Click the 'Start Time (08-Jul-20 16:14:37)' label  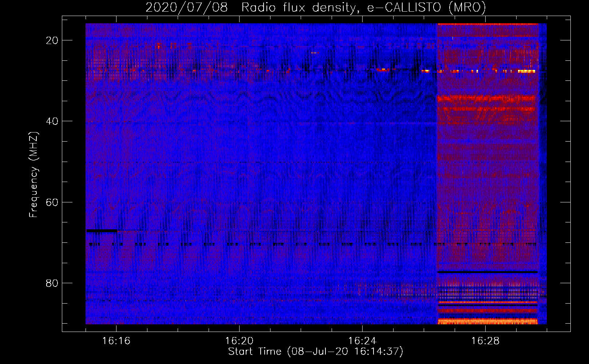coord(316,352)
